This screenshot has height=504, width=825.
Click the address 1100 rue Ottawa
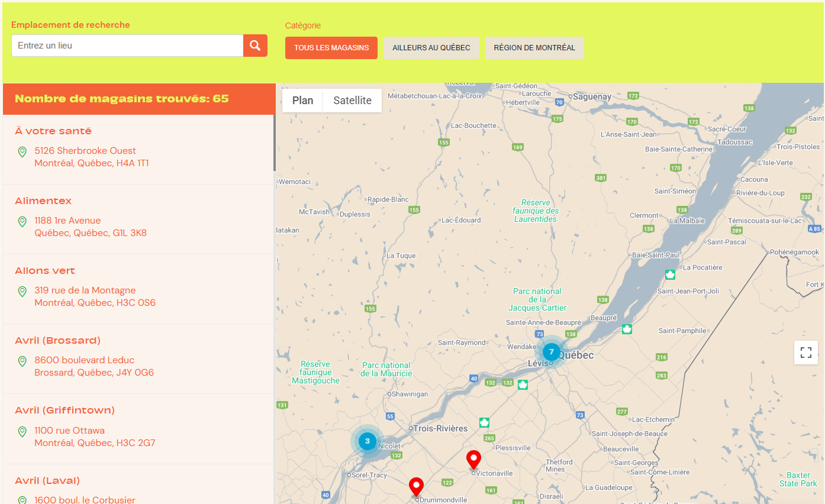(x=70, y=431)
